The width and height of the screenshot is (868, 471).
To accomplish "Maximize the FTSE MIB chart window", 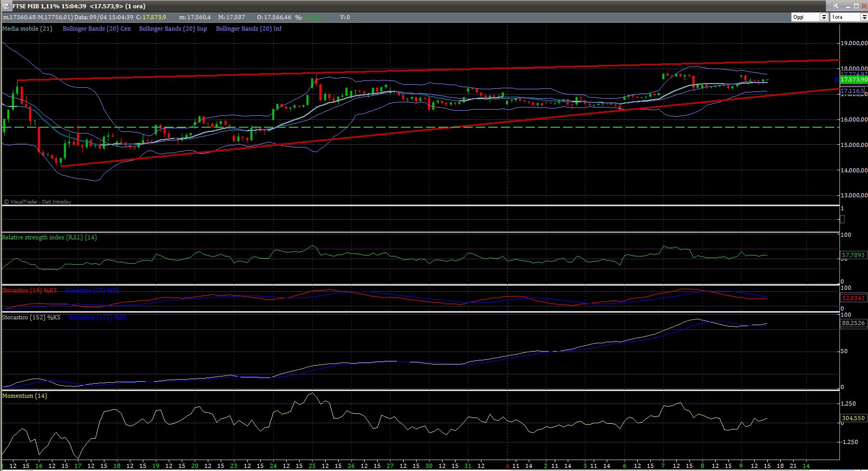I will click(856, 6).
